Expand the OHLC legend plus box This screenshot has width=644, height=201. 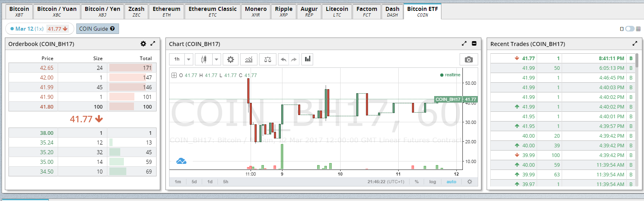pyautogui.click(x=174, y=75)
